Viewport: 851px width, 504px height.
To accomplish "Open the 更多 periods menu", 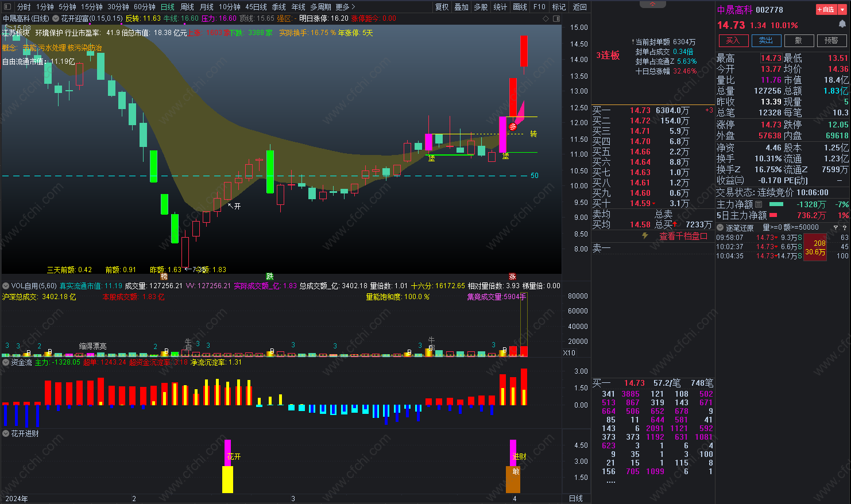I will coord(346,7).
